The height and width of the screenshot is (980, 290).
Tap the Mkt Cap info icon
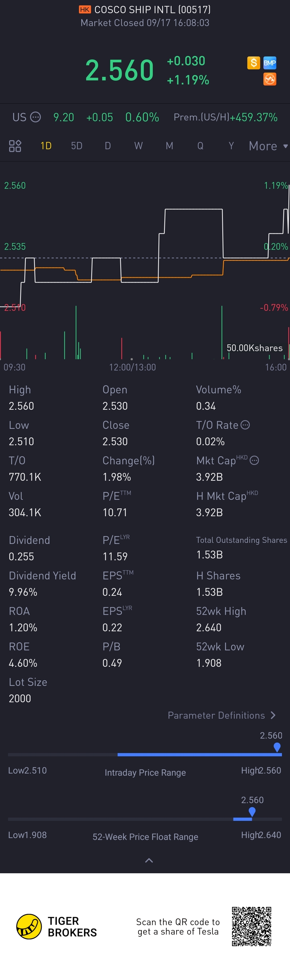[255, 460]
